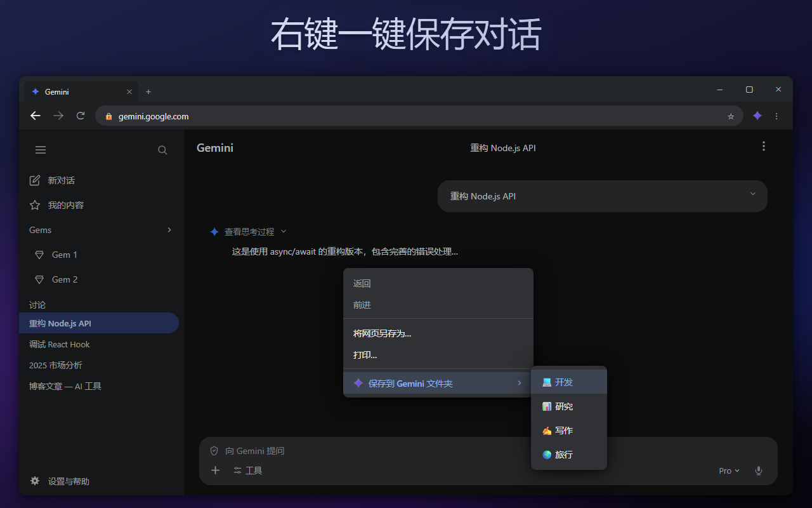The height and width of the screenshot is (508, 812).
Task: Start a 新对话 new chat
Action: click(52, 180)
